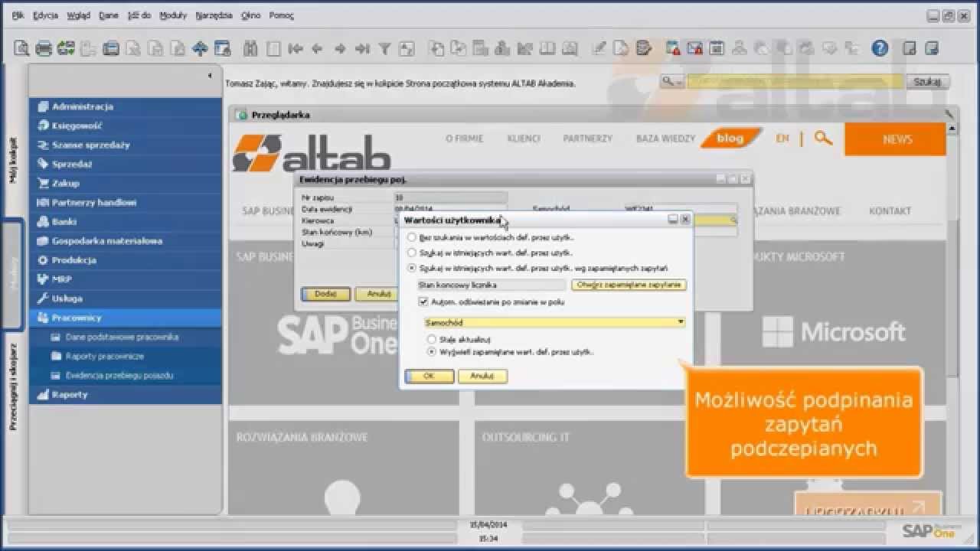
Task: Expand the Zakup module
Action: (x=126, y=183)
